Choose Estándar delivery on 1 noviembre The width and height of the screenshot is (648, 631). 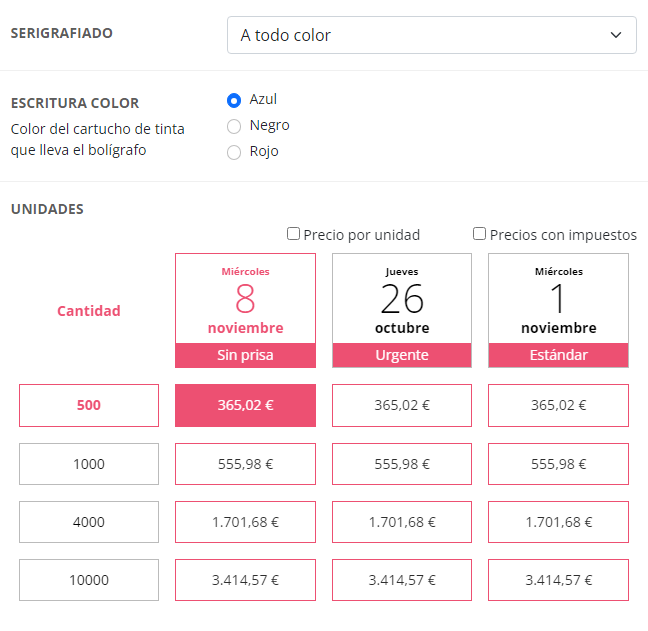[x=558, y=310]
